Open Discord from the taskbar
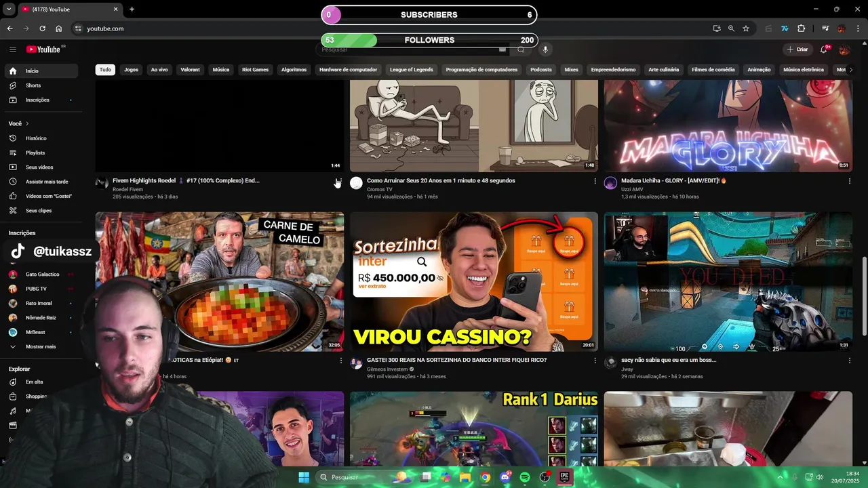 505,477
